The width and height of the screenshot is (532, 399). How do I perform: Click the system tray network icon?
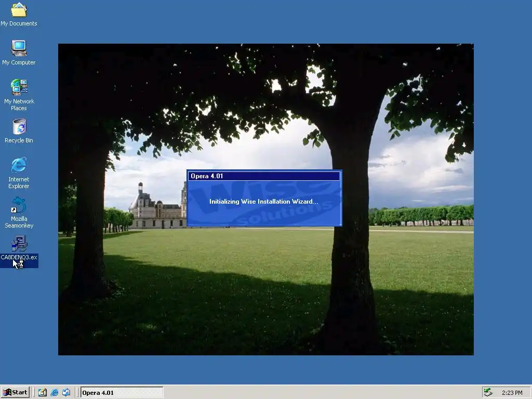click(x=488, y=393)
